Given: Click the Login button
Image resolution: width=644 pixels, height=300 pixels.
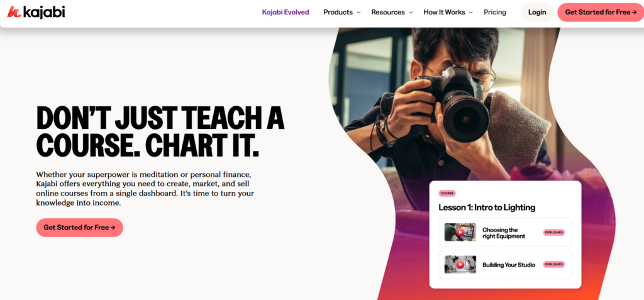Looking at the screenshot, I should [x=537, y=13].
